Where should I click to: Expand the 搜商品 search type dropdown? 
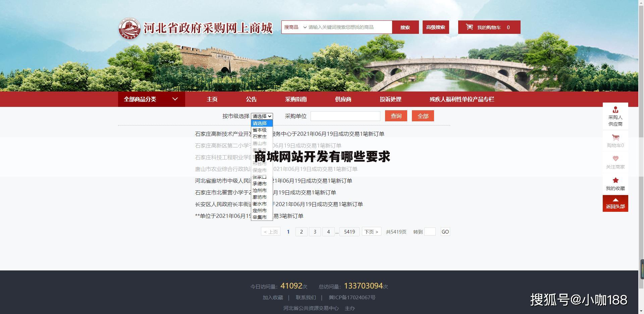295,27
